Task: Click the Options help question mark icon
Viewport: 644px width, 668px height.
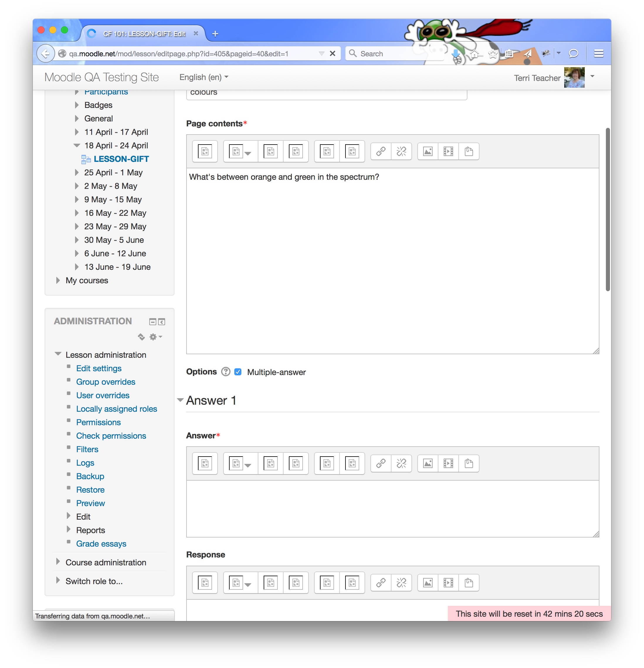Action: [x=225, y=372]
